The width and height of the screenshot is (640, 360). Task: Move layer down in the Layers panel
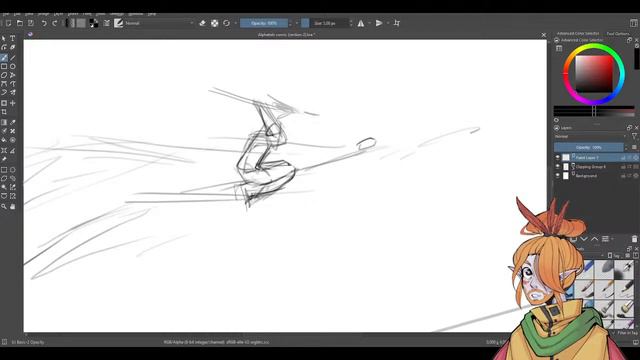pyautogui.click(x=584, y=239)
